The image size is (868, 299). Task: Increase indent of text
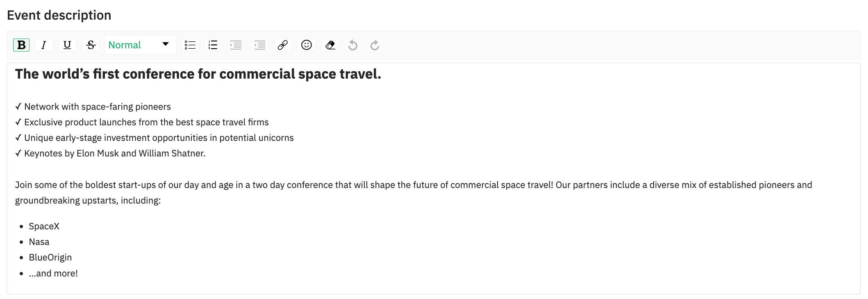coord(236,45)
